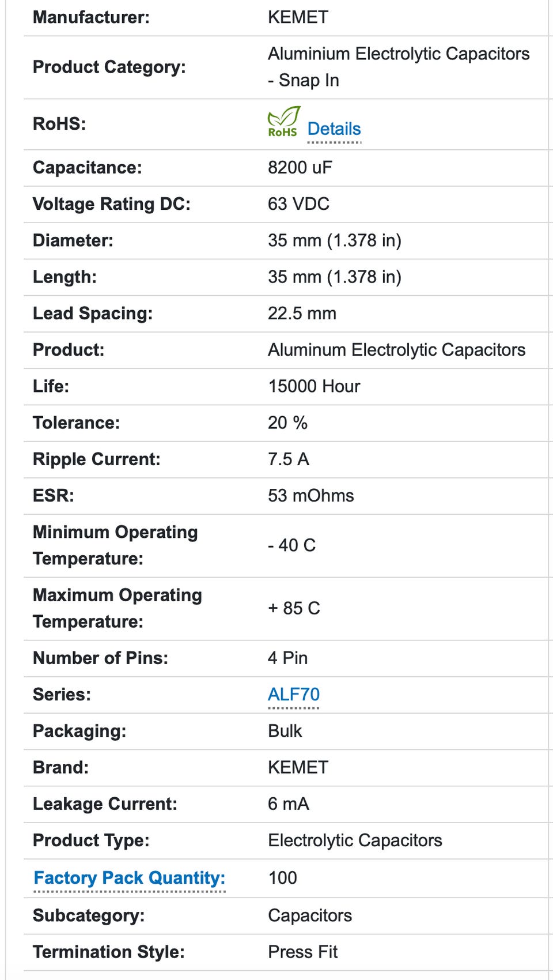
Task: Click the 4 Pin value
Action: tap(287, 658)
